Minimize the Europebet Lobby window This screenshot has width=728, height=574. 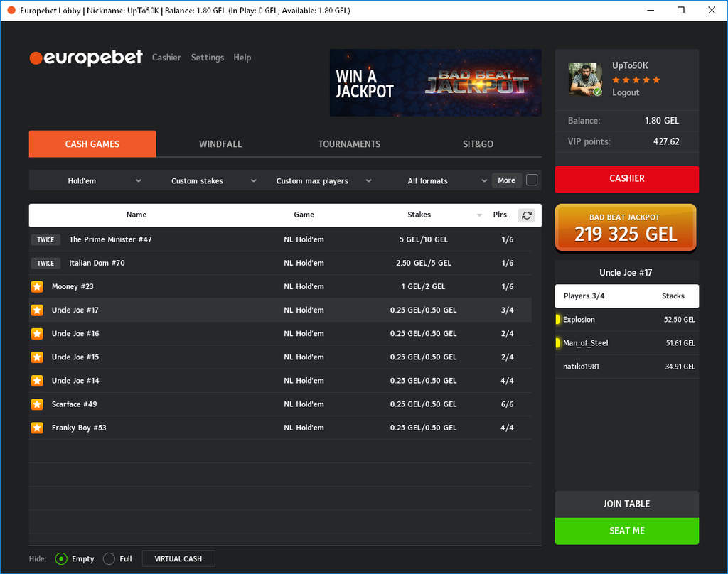(651, 10)
